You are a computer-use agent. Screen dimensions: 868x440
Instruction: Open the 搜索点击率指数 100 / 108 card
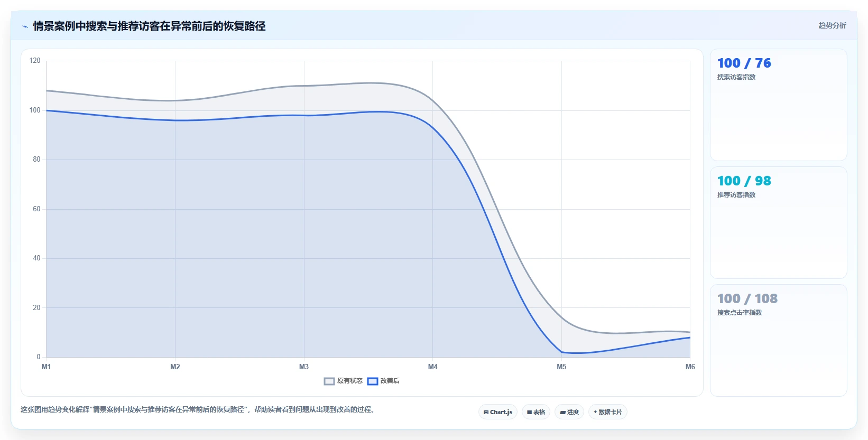coord(779,341)
